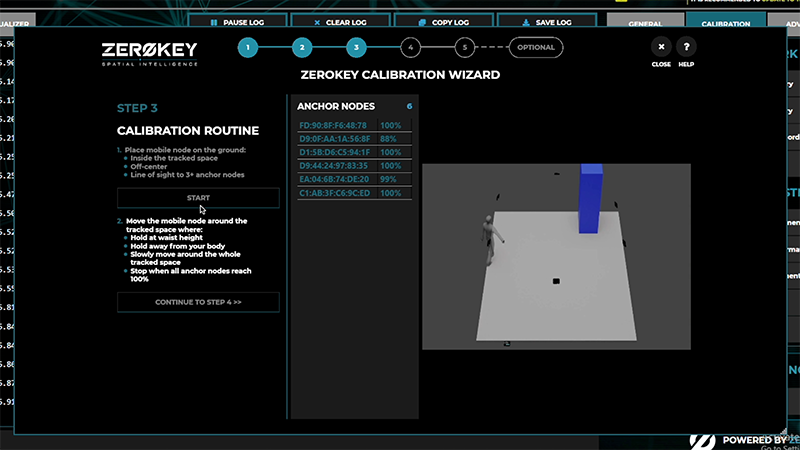Click Continue to Step 4 button
The width and height of the screenshot is (800, 450).
198,301
